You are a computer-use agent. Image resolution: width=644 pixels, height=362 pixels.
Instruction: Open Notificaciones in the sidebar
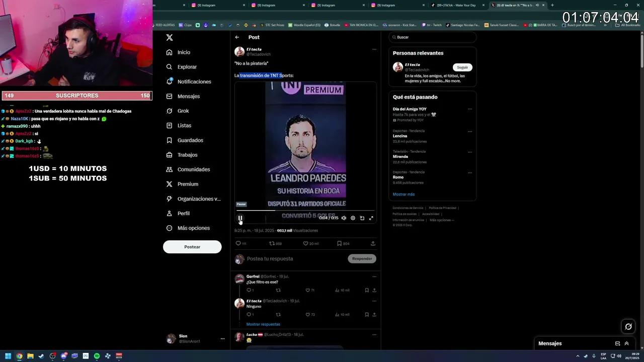(188, 81)
